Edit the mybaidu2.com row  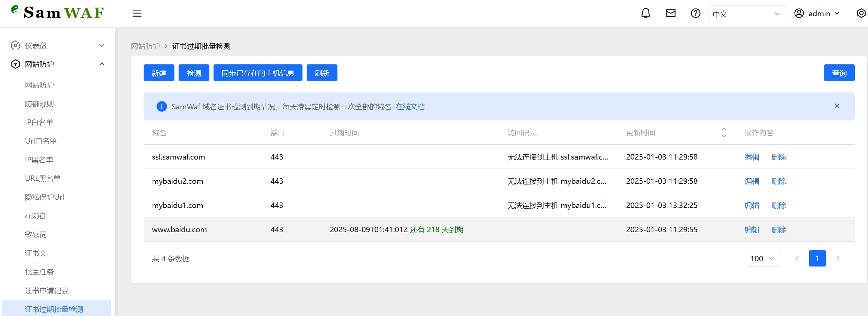coord(752,181)
